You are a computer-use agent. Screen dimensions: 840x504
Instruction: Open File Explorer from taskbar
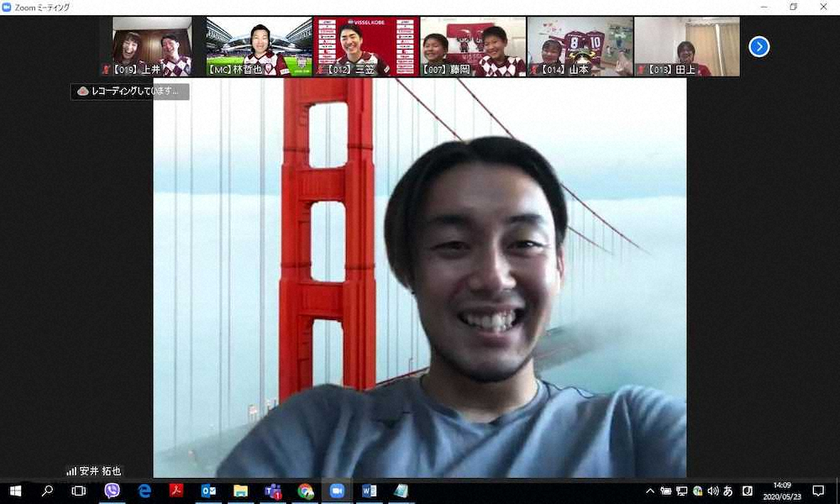[241, 491]
